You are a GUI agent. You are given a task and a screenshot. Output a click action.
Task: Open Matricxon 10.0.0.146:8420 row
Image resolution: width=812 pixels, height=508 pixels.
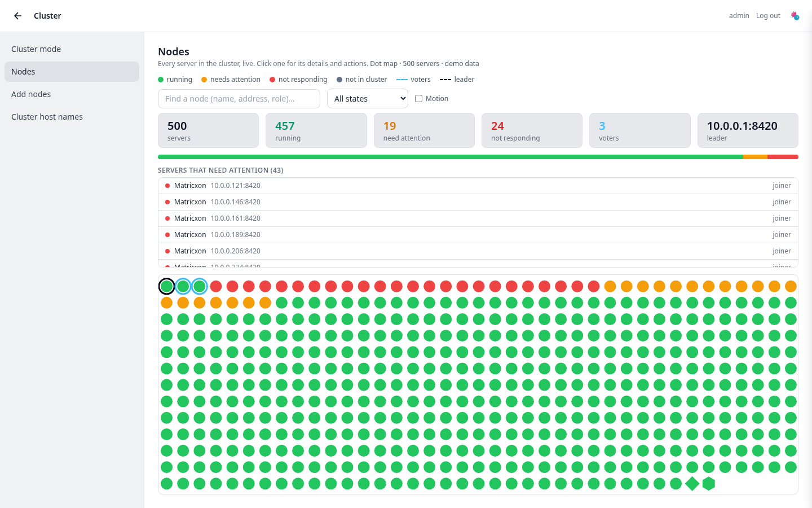[x=478, y=202]
